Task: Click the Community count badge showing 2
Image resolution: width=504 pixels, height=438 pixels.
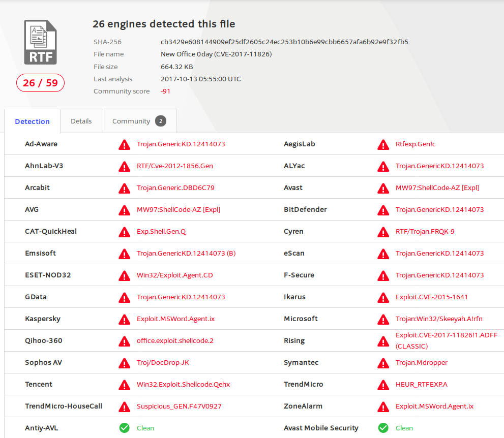Action: coord(160,121)
